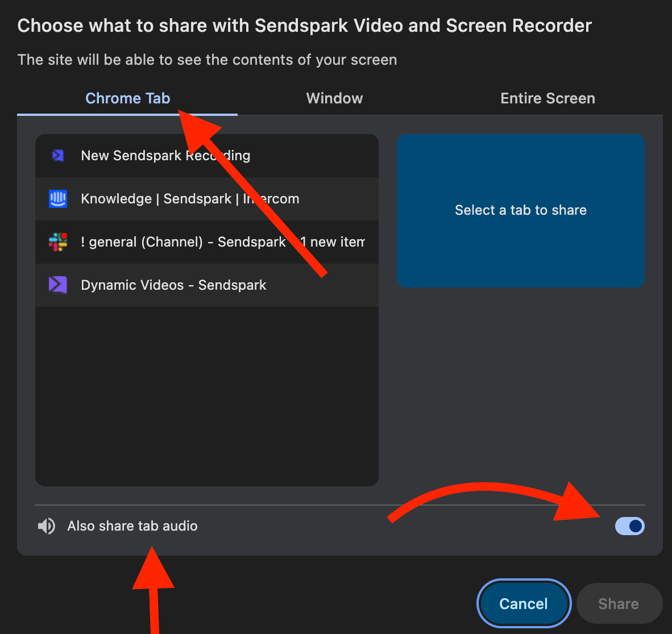This screenshot has height=634, width=672.
Task: Click the Cancel button
Action: (524, 603)
